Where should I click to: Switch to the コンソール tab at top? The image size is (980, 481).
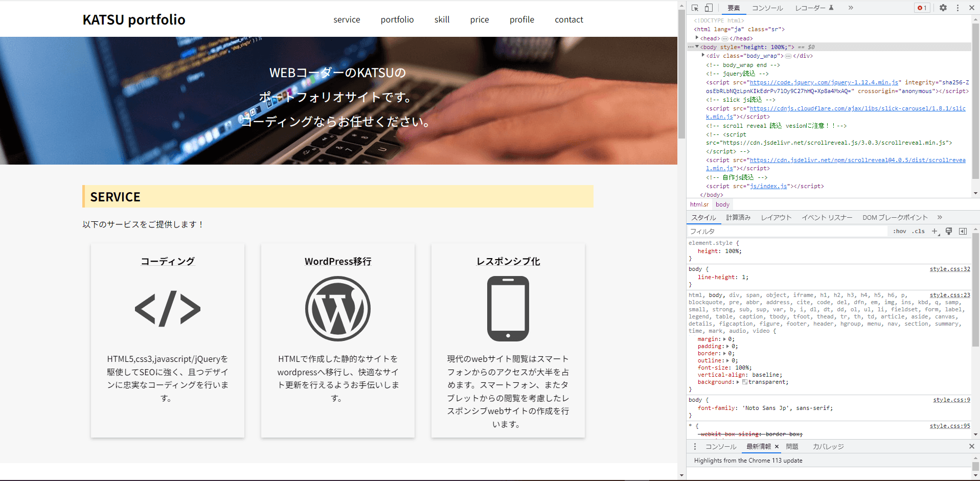[767, 8]
